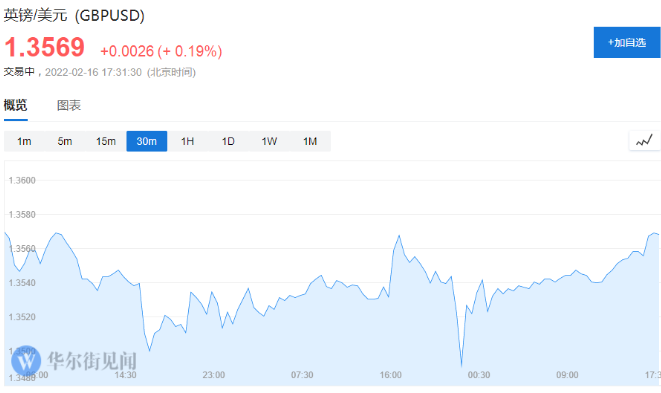The image size is (661, 393).
Task: Click the chart at the 09:00 marker
Action: click(x=567, y=375)
